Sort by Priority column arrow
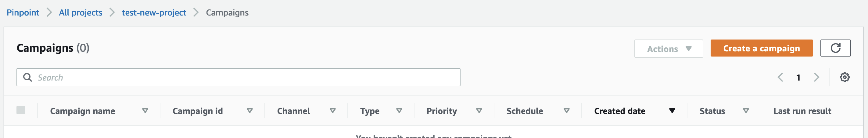This screenshot has height=138, width=868. (x=479, y=111)
